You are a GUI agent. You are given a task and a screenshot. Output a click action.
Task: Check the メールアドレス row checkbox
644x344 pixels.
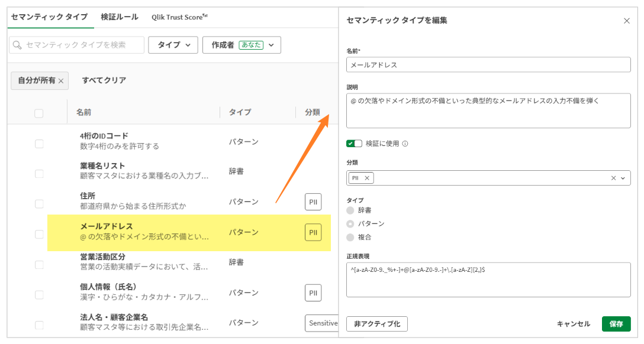tap(39, 234)
